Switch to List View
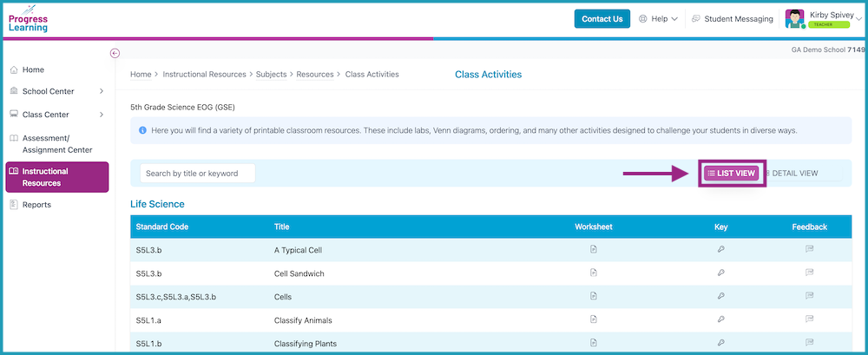The image size is (868, 355). pyautogui.click(x=731, y=174)
